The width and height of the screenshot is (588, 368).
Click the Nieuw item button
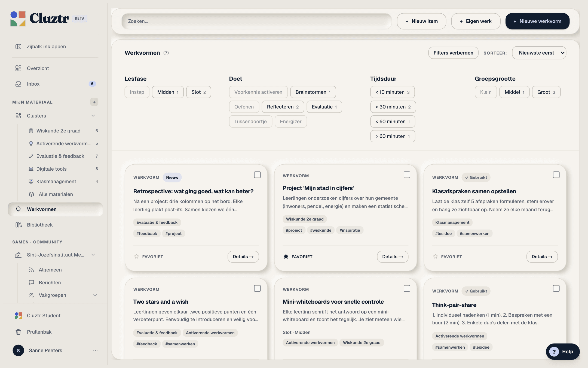(421, 21)
